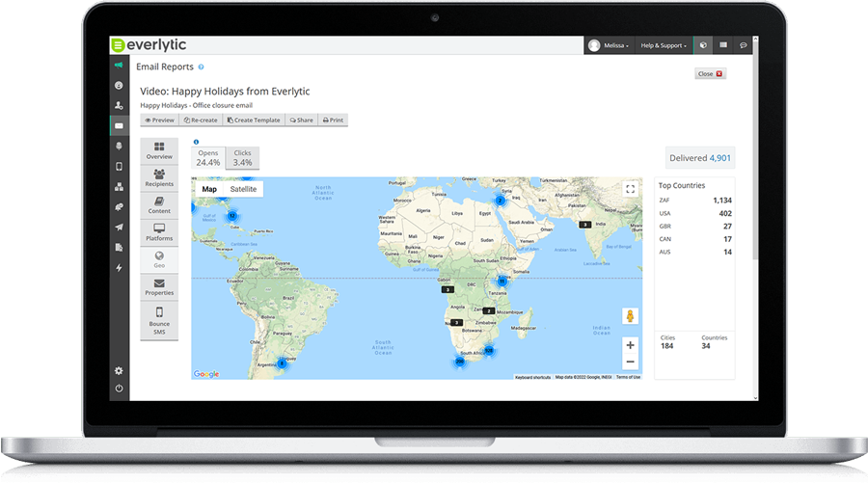Click the ZAF row in Top Countries
The width and height of the screenshot is (868, 483).
tap(695, 201)
